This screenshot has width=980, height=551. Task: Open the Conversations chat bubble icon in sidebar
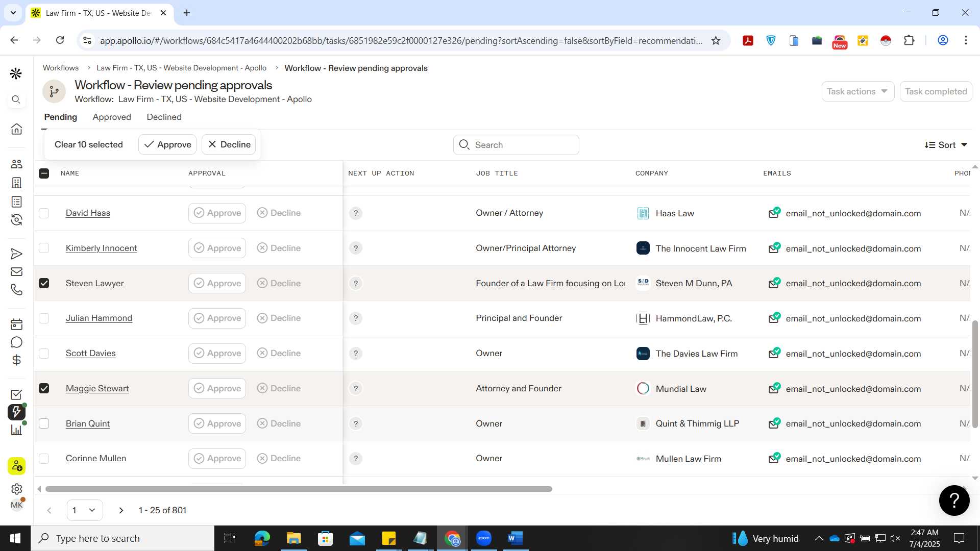coord(16,342)
